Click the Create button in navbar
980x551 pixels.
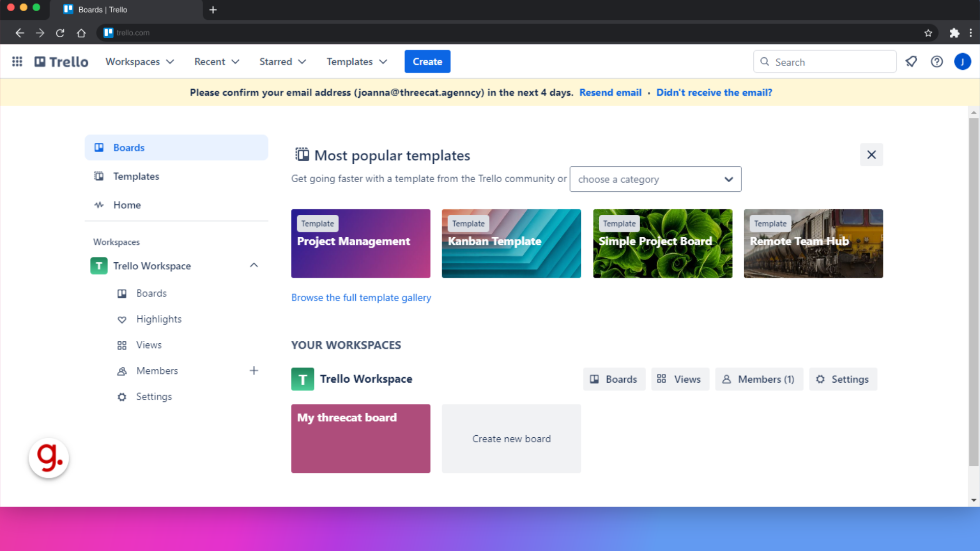[x=427, y=61]
